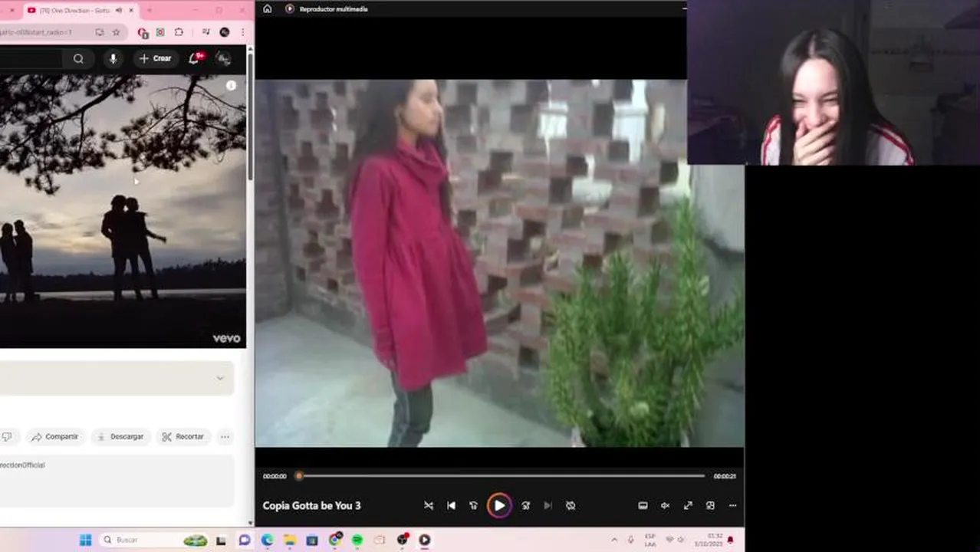
Task: Go to next track in media player
Action: click(548, 505)
